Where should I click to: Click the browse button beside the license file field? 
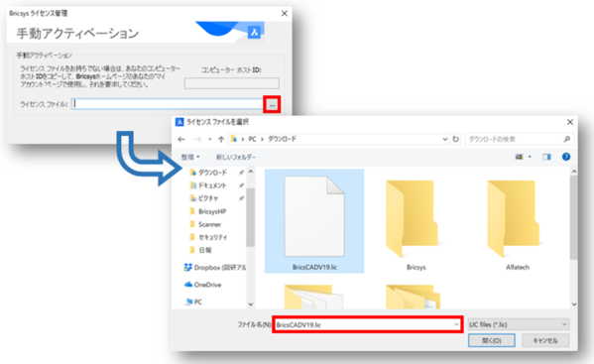(272, 104)
